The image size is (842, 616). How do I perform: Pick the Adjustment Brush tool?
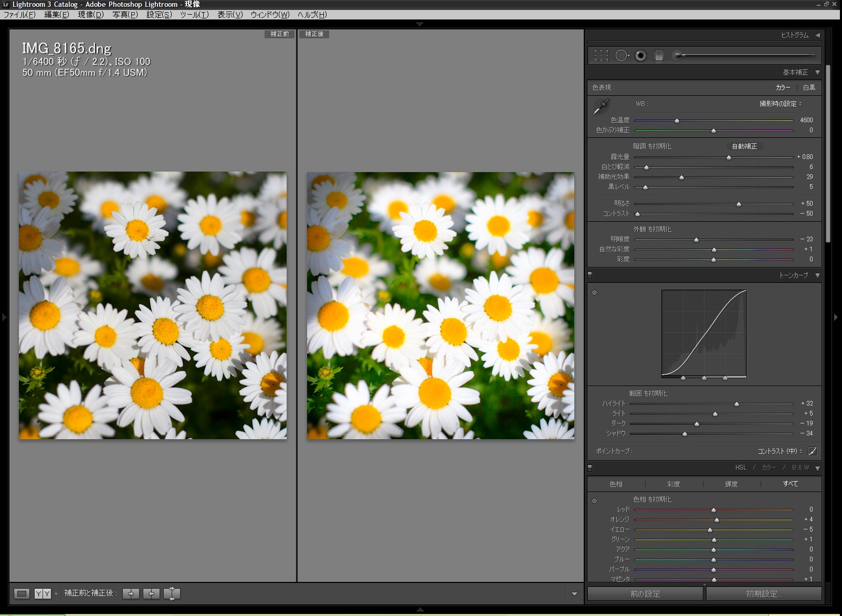678,55
